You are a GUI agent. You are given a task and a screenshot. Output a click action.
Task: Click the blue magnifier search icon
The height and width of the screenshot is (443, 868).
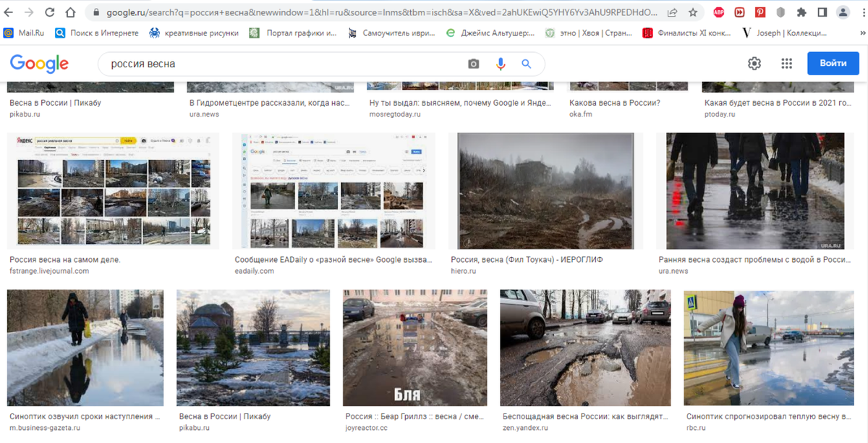(x=527, y=64)
